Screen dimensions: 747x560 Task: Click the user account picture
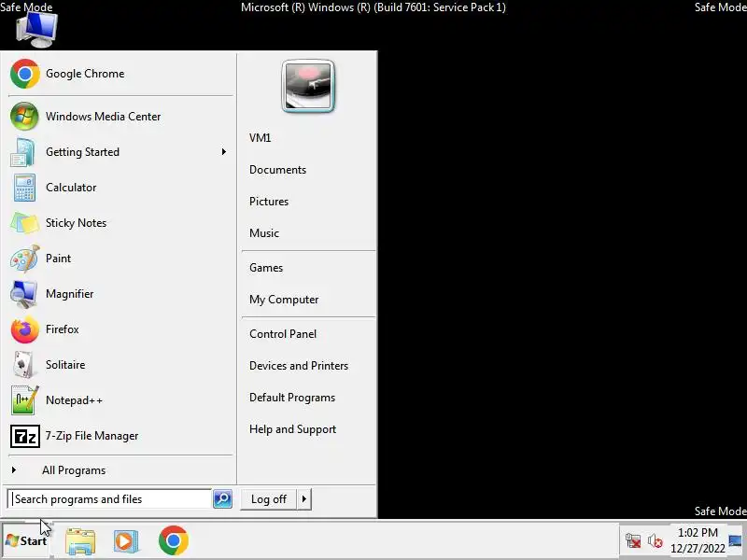(x=308, y=86)
